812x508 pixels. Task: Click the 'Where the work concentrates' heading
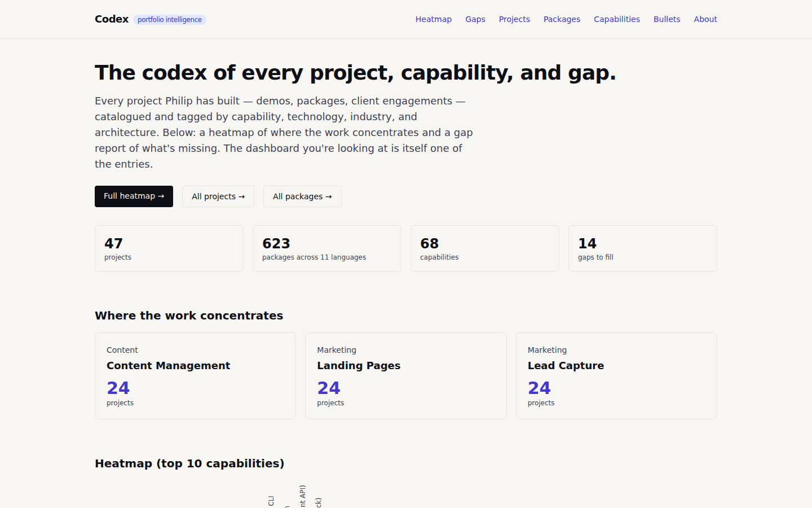(x=189, y=316)
